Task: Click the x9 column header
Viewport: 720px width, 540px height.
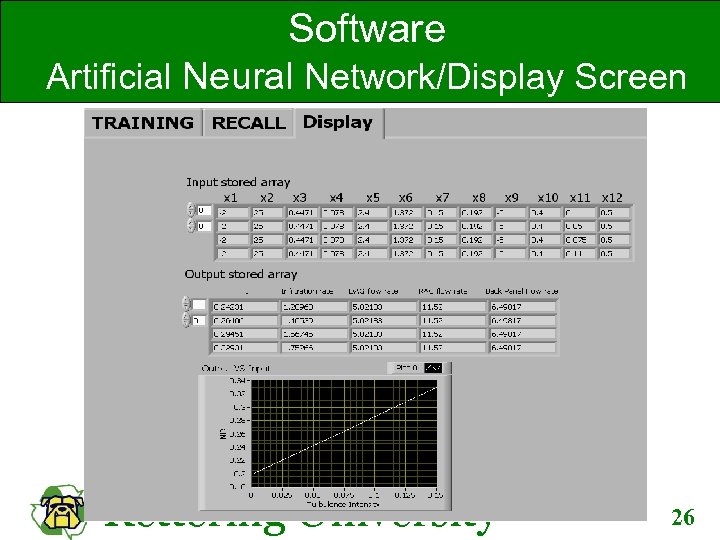Action: (x=512, y=197)
